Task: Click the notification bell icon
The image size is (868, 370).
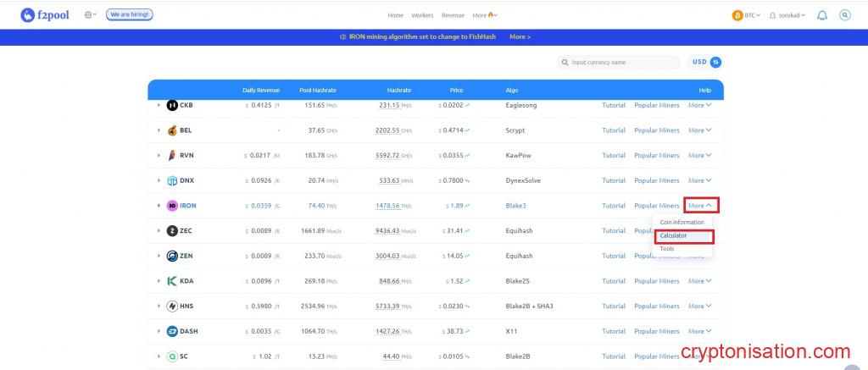Action: tap(821, 15)
